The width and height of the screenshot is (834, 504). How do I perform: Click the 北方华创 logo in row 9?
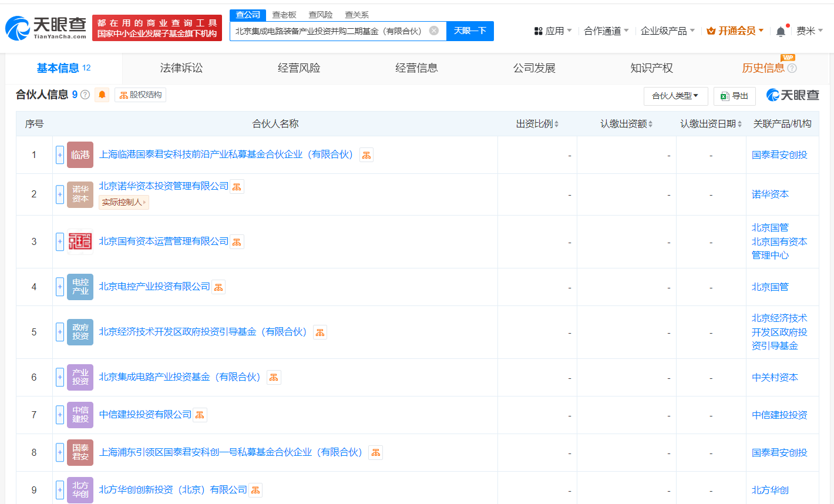tap(80, 490)
